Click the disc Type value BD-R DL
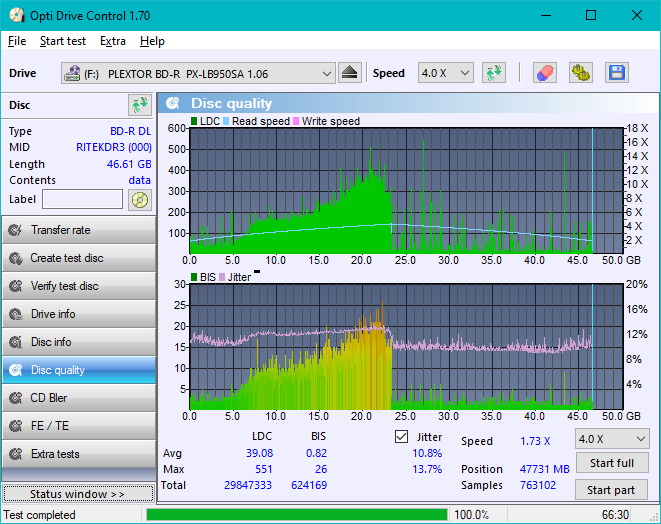Image resolution: width=661 pixels, height=524 pixels. (131, 131)
